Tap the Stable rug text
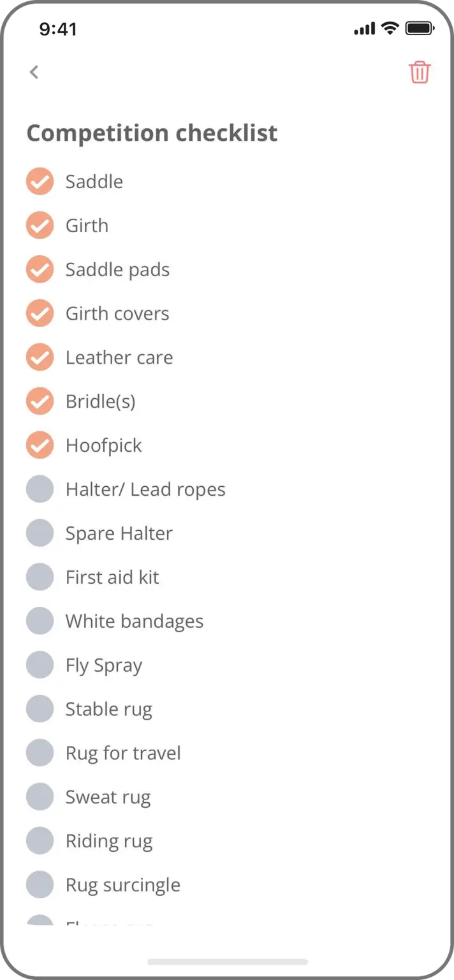Viewport: 454px width, 980px height. 109,709
